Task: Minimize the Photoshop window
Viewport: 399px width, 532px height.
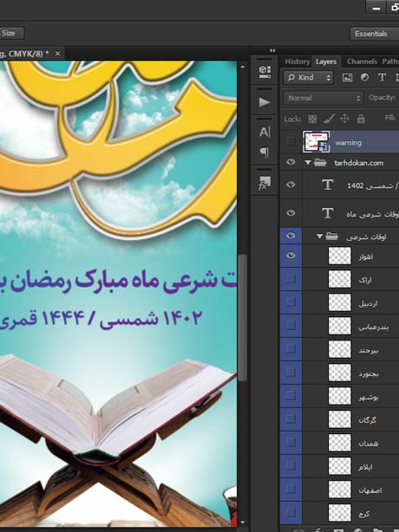Action: click(376, 7)
